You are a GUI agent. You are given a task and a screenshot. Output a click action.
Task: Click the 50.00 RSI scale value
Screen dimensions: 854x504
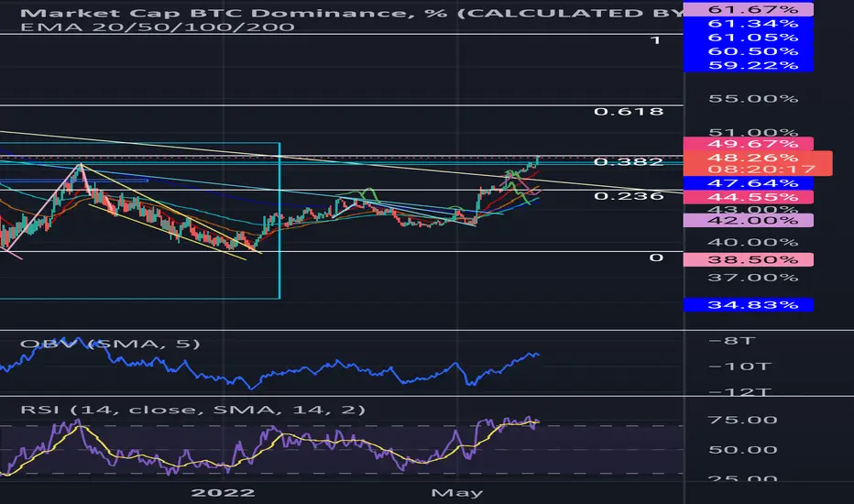[742, 450]
